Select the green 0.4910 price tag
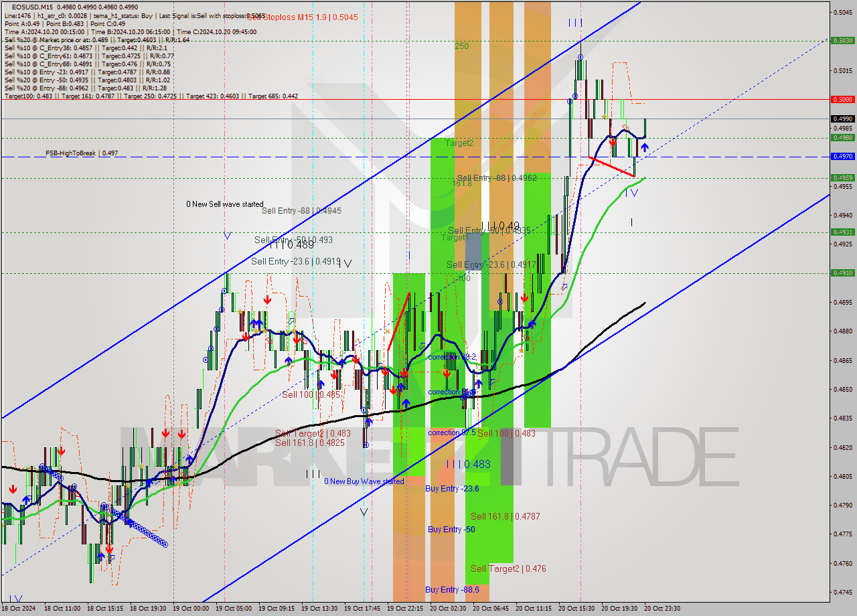This screenshot has height=616, width=857. pyautogui.click(x=842, y=273)
